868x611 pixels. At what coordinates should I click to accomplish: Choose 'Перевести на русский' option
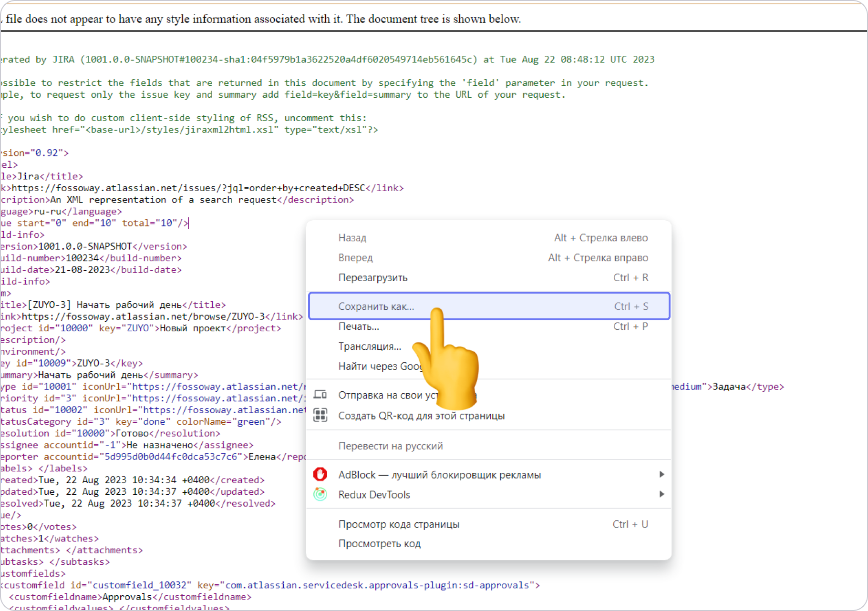[390, 446]
